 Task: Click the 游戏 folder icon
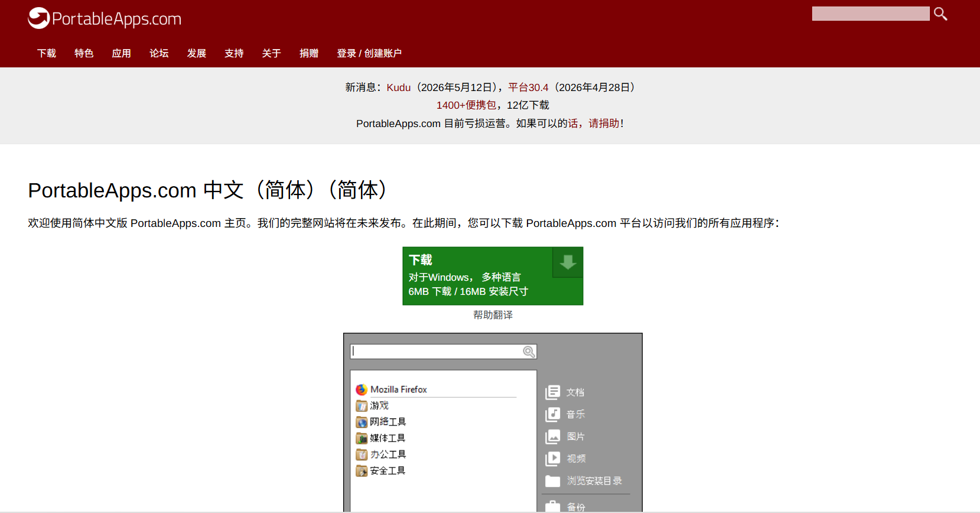(362, 406)
